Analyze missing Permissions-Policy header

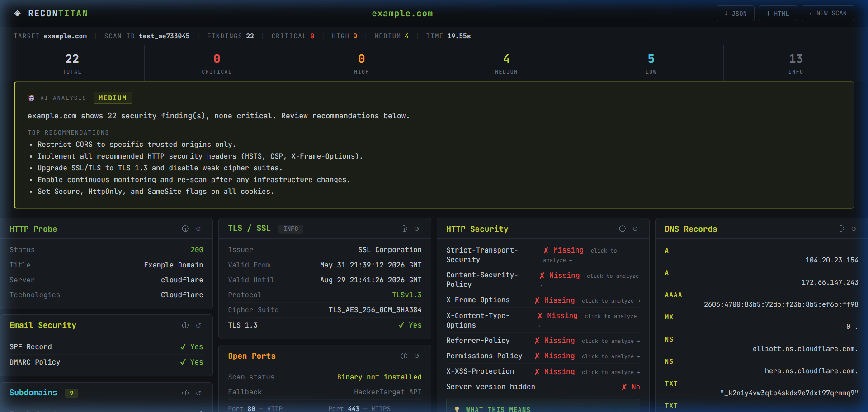tap(587, 356)
